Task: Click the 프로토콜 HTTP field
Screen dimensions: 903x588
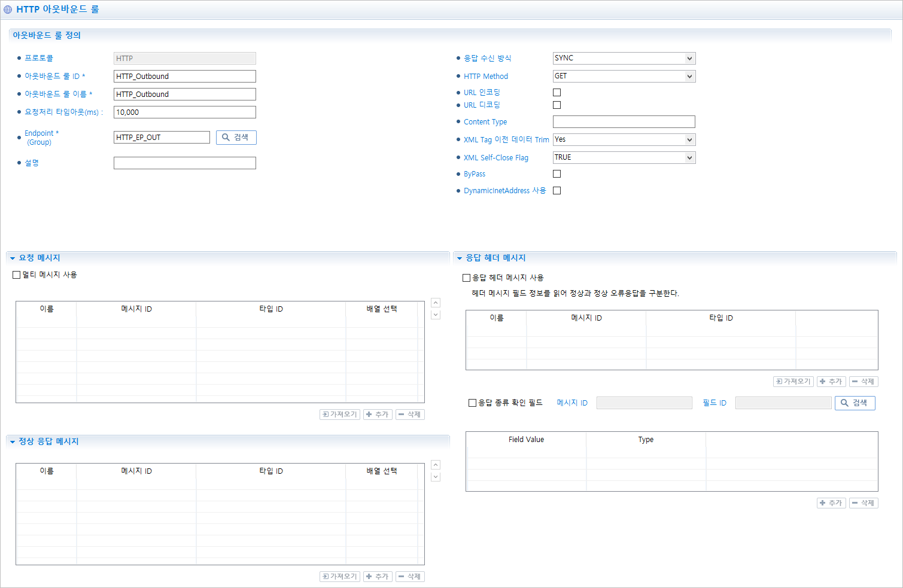Action: click(x=185, y=58)
